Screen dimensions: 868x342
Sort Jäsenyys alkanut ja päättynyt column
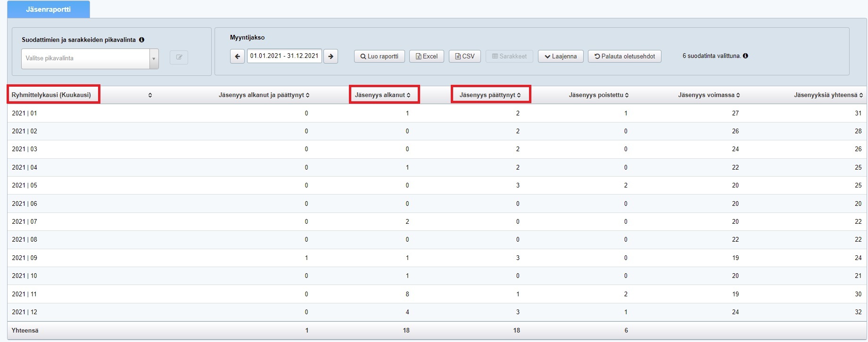tap(307, 95)
